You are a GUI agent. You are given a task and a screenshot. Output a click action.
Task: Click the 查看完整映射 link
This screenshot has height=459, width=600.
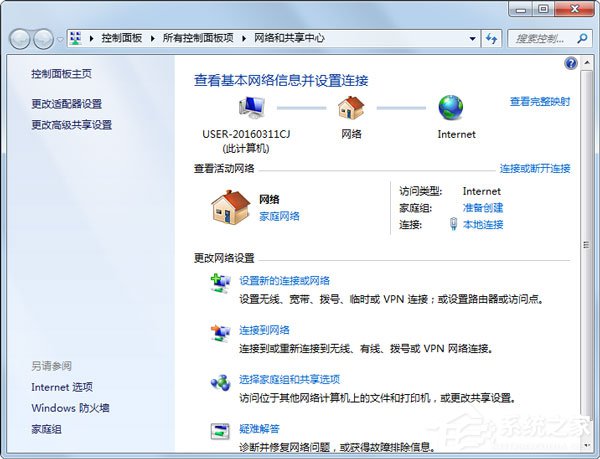pos(539,101)
